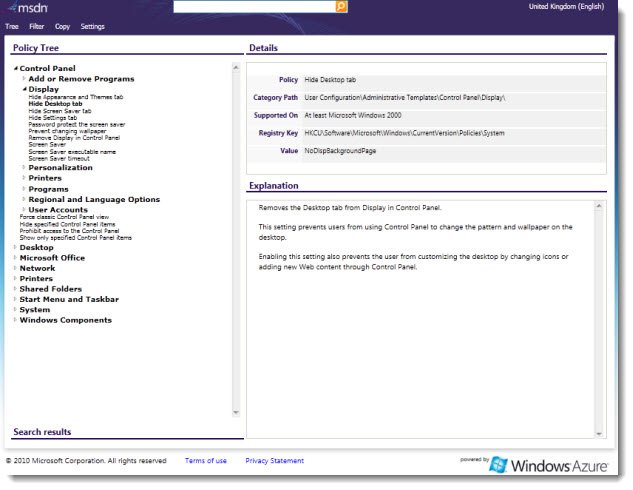Open the Privacy Statement link

[x=275, y=461]
